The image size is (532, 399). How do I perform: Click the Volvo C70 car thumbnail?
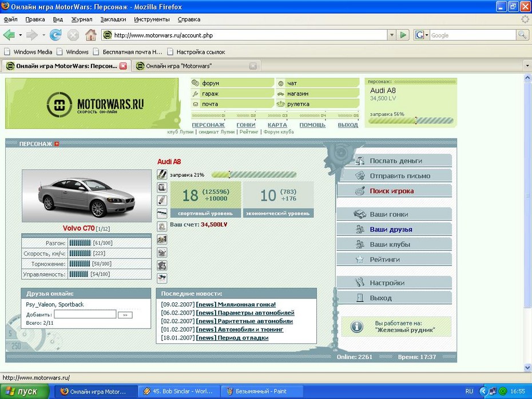[86, 196]
